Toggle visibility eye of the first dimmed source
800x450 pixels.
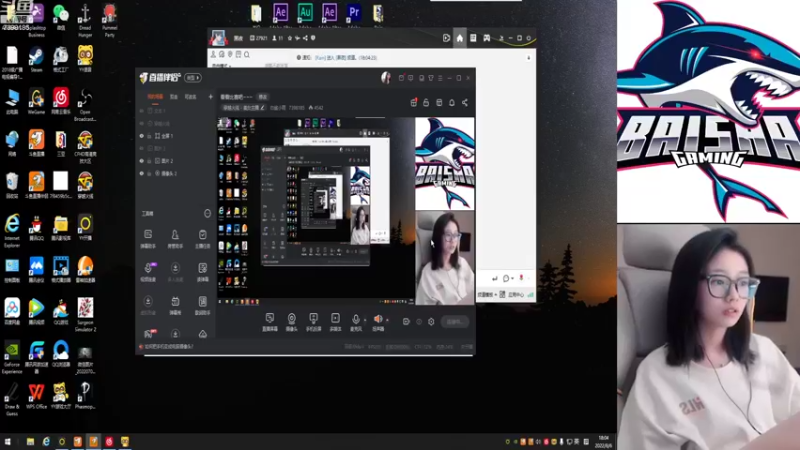[x=142, y=111]
